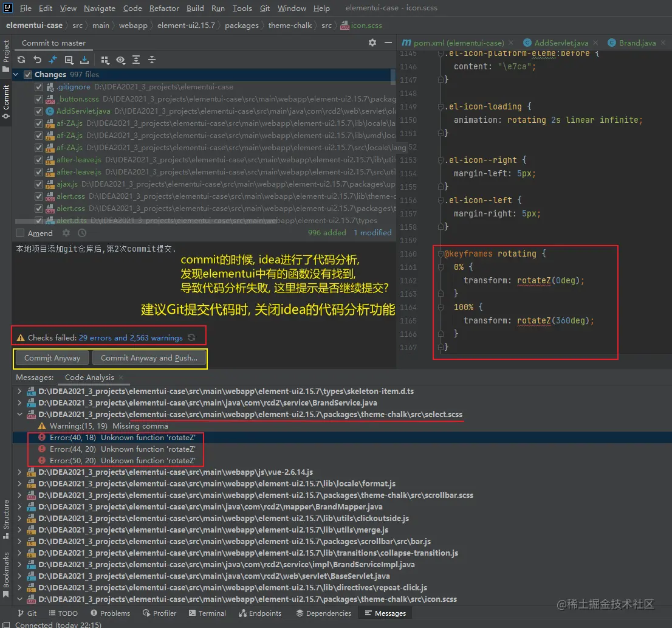The image size is (672, 628).
Task: Click the Collapse All icon in the Commit toolbar
Action: (152, 60)
